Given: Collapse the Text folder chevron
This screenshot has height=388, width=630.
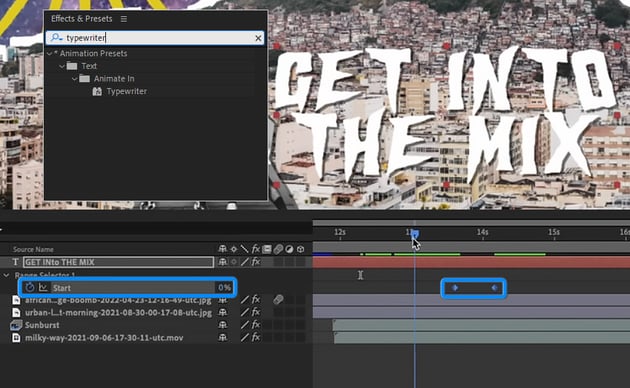Looking at the screenshot, I should [62, 66].
